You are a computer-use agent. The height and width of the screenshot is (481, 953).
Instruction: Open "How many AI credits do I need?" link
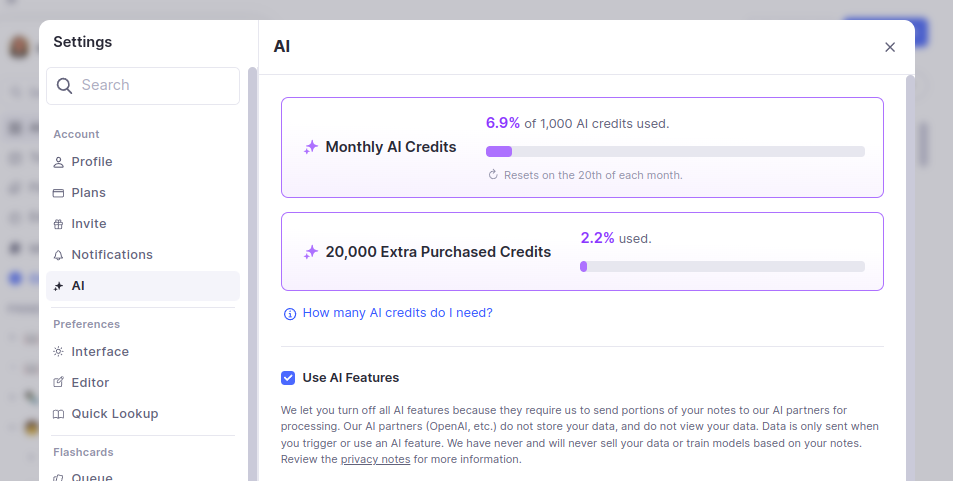pyautogui.click(x=397, y=313)
